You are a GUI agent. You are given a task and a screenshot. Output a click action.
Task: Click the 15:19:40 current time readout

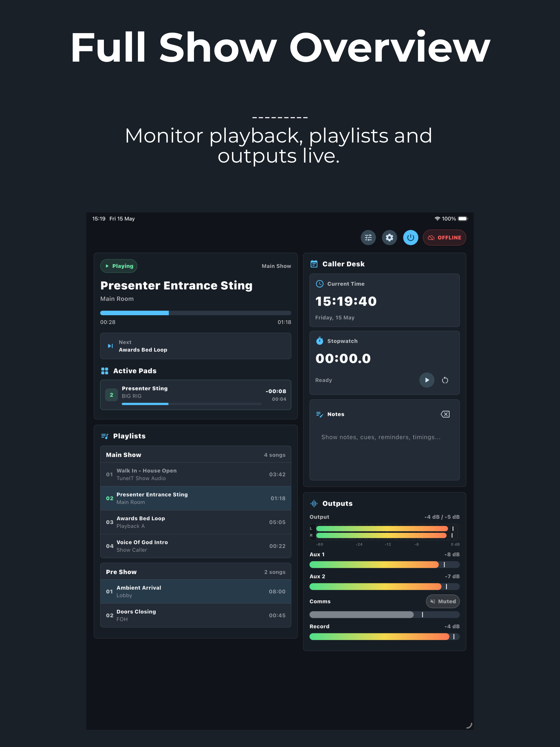346,301
